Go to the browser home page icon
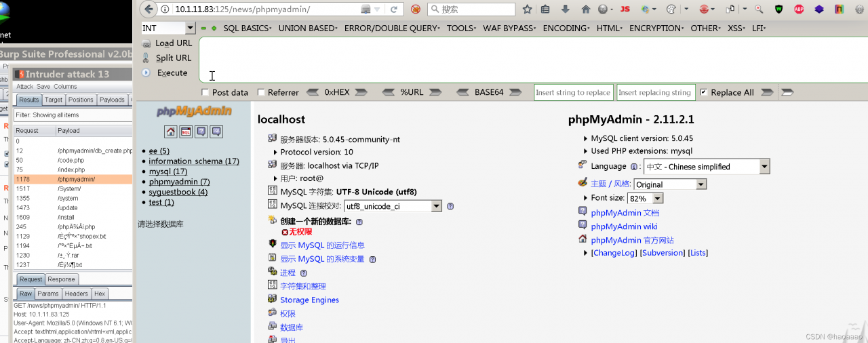 pyautogui.click(x=586, y=9)
